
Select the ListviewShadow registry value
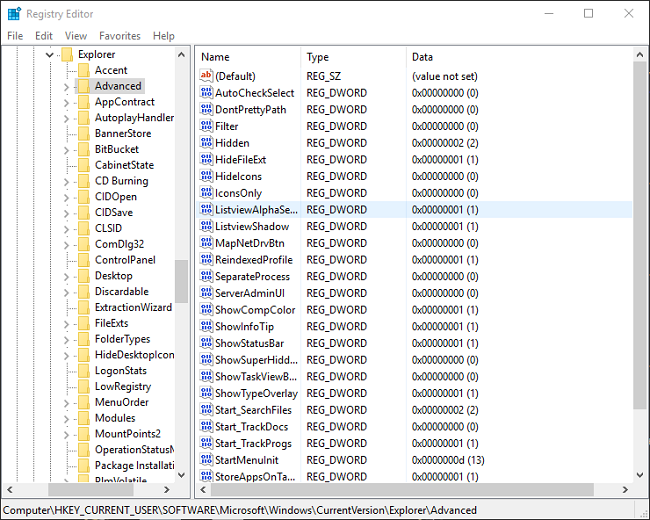[251, 227]
